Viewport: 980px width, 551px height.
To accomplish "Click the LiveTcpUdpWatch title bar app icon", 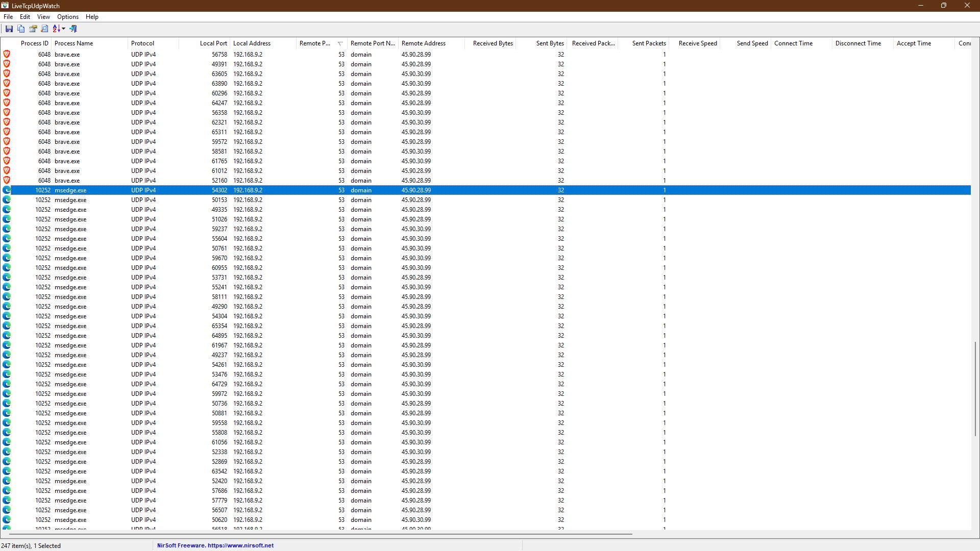I will click(5, 6).
